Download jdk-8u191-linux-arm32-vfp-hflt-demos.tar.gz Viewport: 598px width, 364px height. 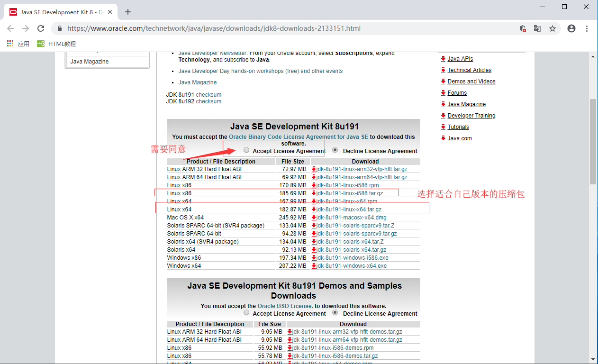tap(347, 332)
